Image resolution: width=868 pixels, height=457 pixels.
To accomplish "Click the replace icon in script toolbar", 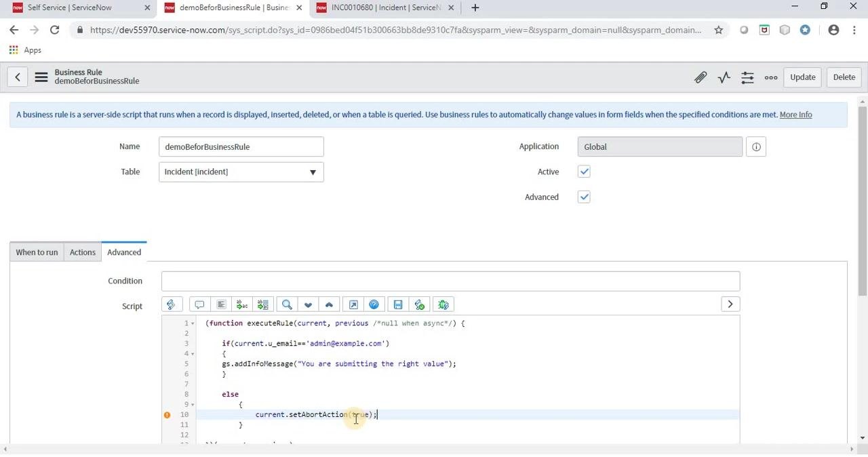I will click(241, 305).
